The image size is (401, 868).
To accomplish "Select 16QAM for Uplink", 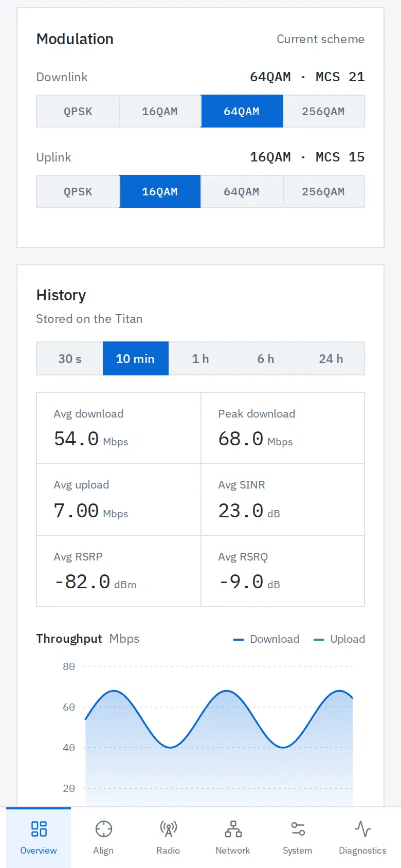I will coord(160,191).
